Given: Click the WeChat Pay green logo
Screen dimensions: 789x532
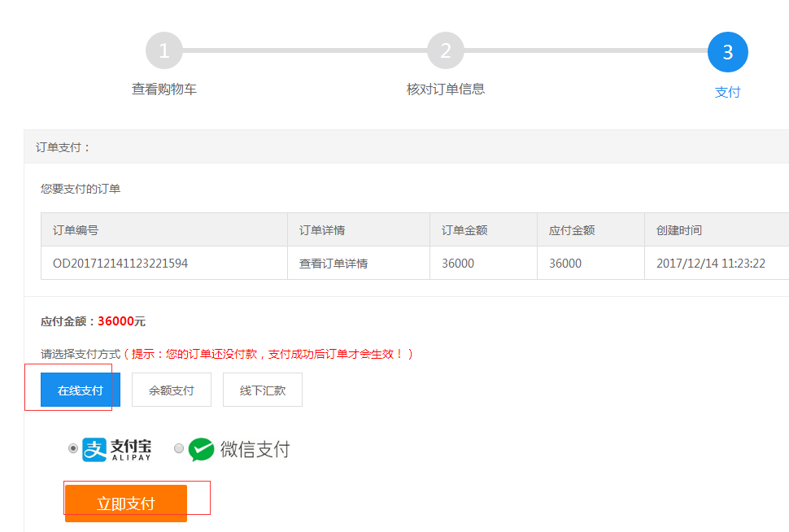Looking at the screenshot, I should point(201,450).
